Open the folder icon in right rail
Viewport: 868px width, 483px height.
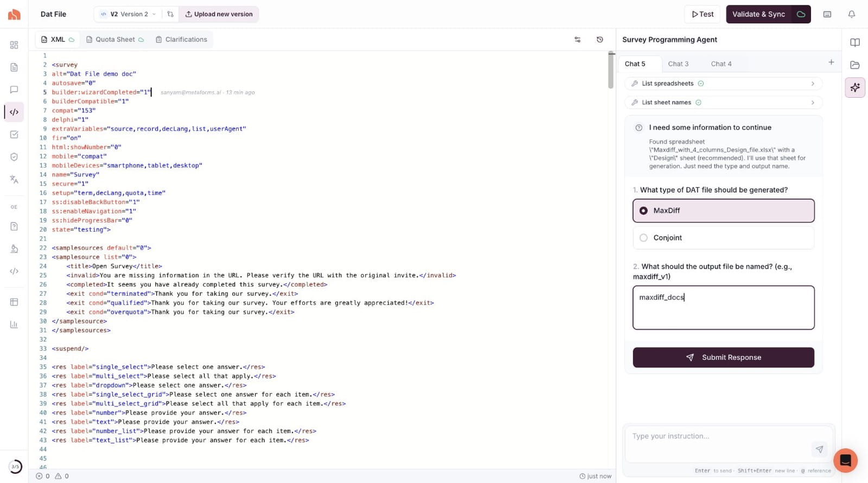click(855, 65)
